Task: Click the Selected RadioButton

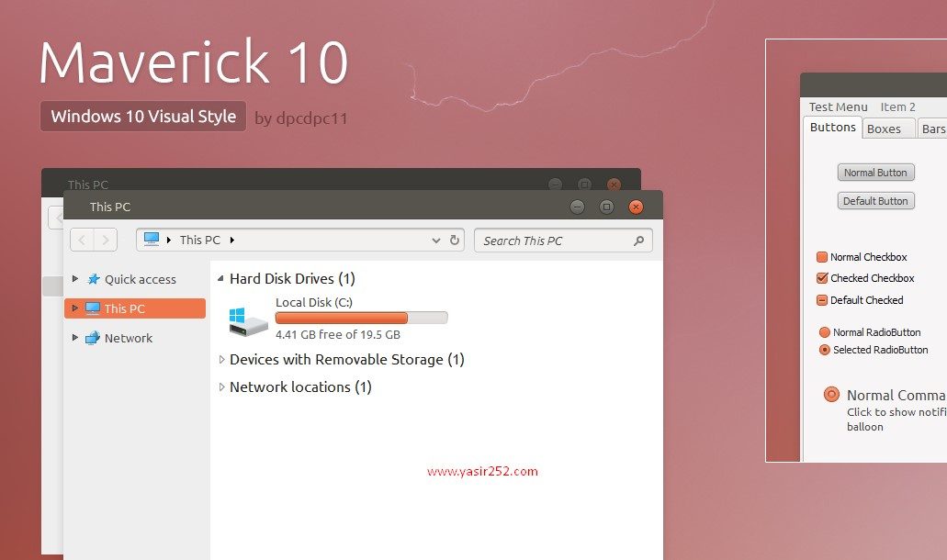Action: point(825,350)
